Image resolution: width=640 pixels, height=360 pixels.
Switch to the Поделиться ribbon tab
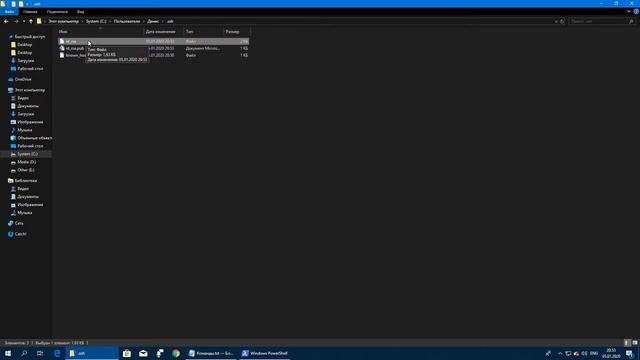57,11
